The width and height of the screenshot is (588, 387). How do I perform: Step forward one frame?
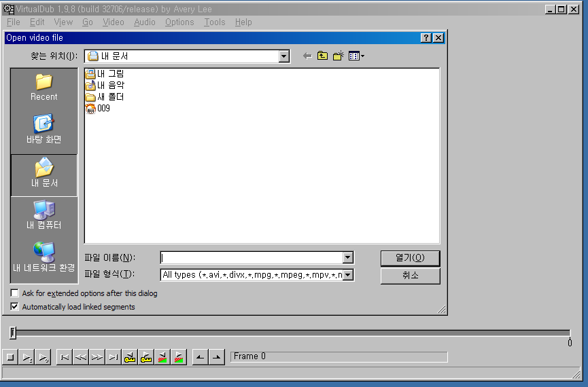point(97,357)
